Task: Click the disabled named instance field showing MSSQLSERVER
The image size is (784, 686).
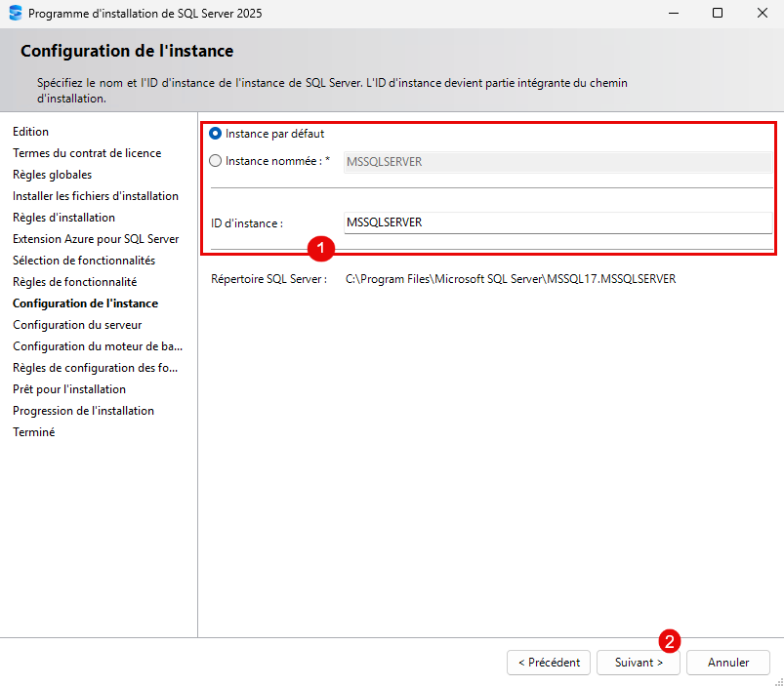Action: click(x=558, y=162)
